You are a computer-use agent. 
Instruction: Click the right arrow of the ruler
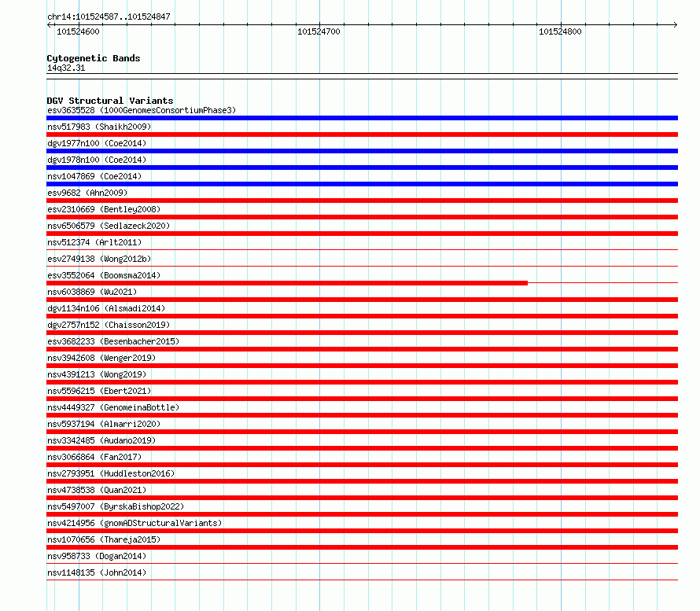676,24
